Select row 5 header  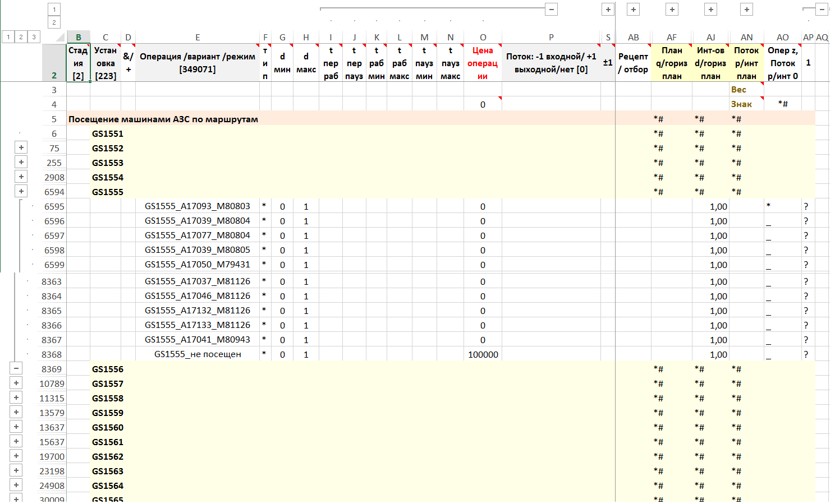54,119
